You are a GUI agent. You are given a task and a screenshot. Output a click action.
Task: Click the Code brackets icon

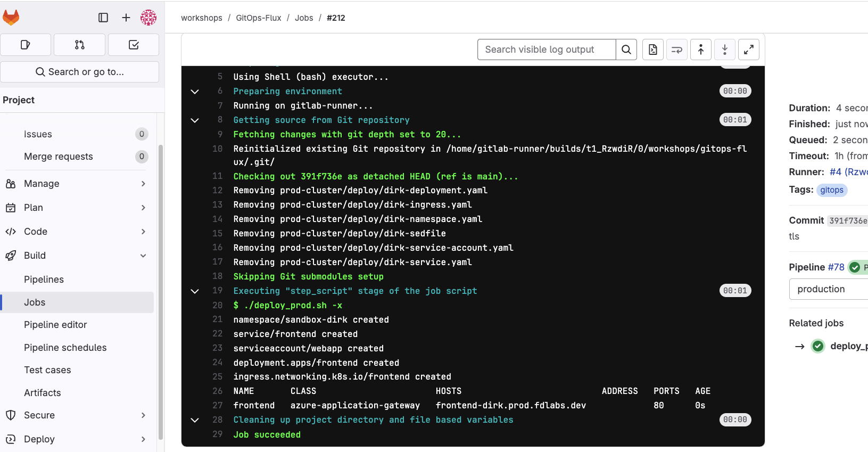[11, 232]
